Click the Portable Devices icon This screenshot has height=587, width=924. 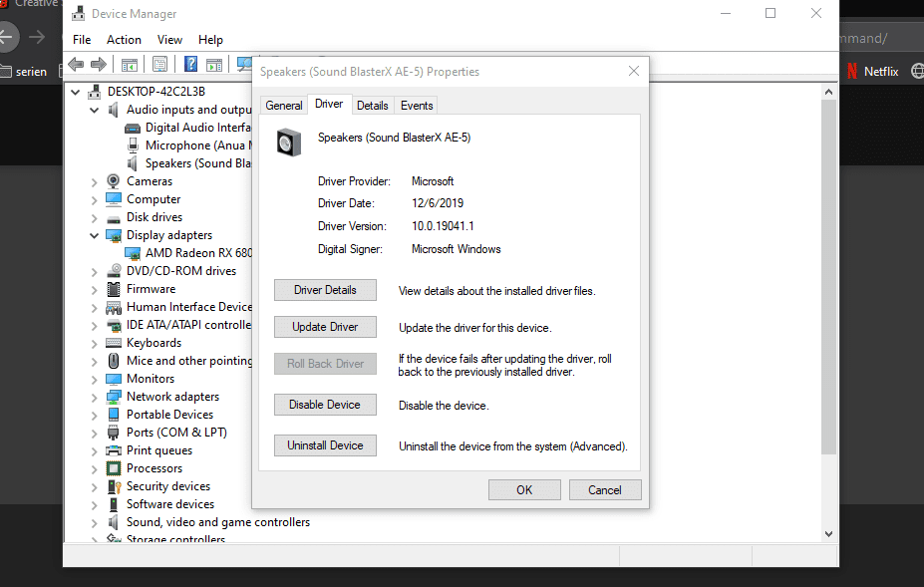point(114,415)
